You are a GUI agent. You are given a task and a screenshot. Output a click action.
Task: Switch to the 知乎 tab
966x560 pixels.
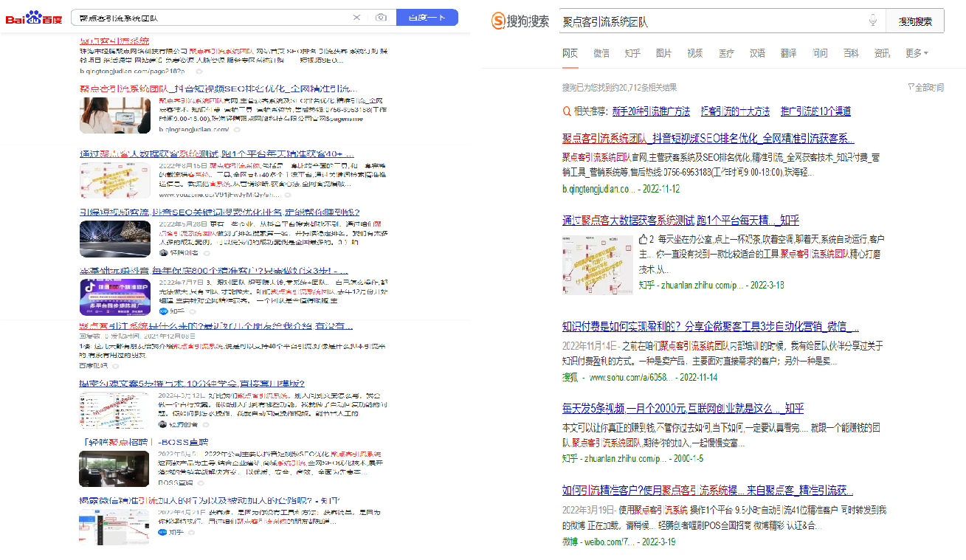tap(632, 53)
